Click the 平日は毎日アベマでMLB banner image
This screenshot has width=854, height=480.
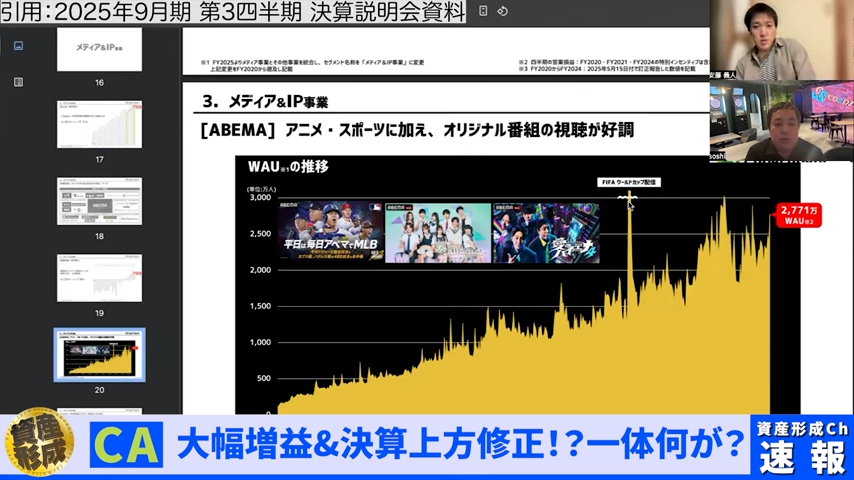[x=331, y=233]
